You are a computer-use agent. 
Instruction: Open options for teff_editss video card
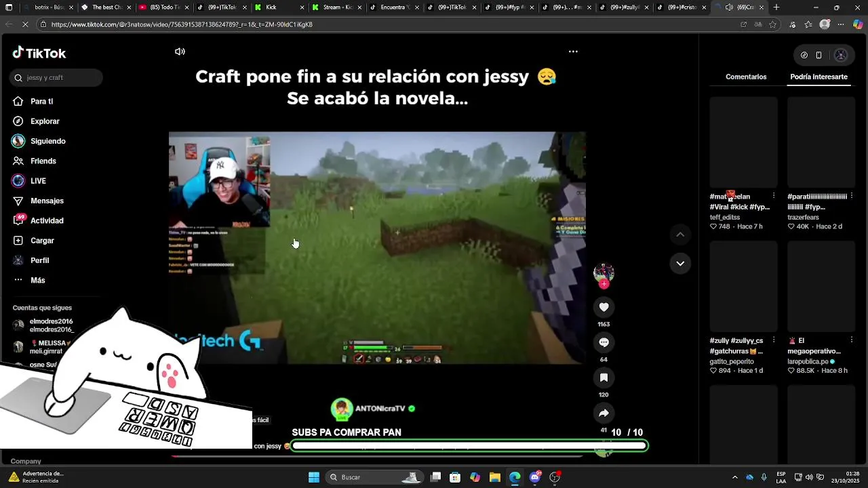coord(774,196)
